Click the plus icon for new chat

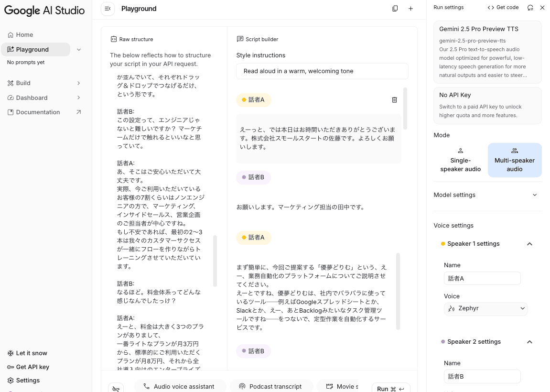coord(410,9)
